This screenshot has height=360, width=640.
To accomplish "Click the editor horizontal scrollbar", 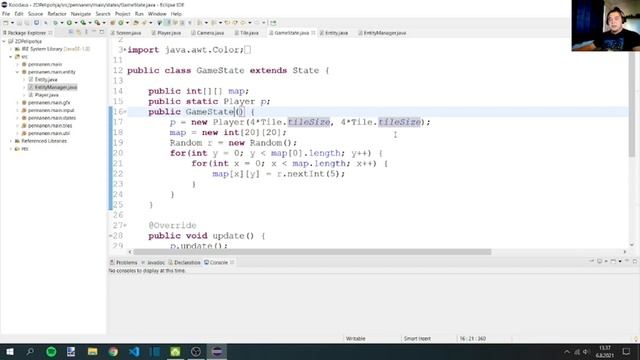I will [312, 252].
